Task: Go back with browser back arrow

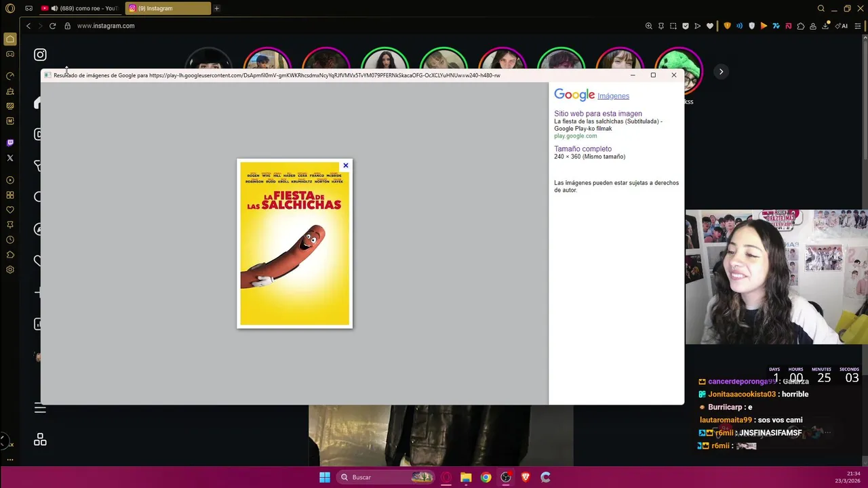Action: [28, 26]
